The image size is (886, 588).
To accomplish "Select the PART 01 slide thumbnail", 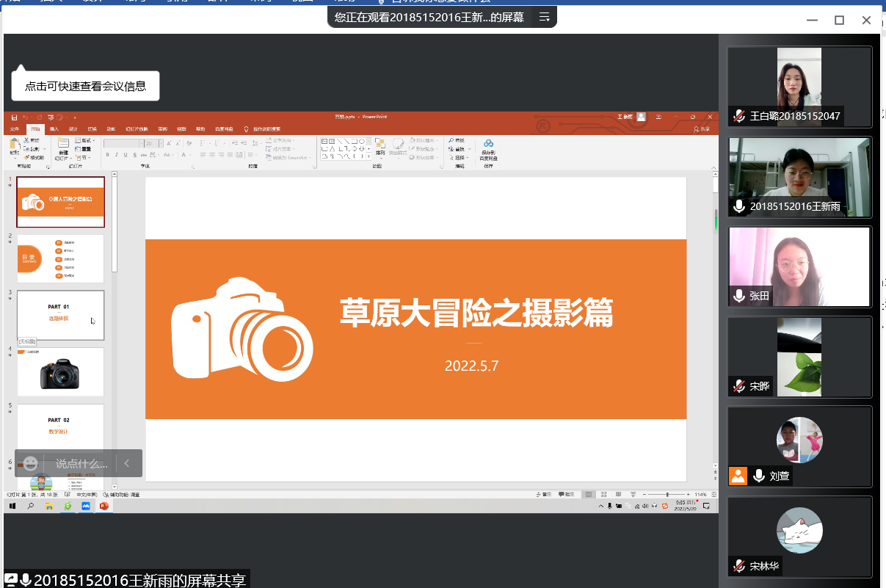I will click(61, 315).
